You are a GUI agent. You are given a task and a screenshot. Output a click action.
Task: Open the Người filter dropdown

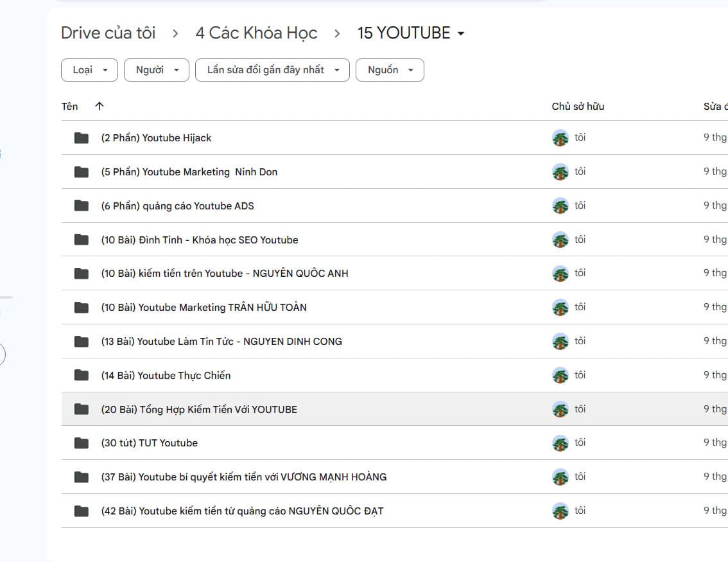[x=157, y=70]
